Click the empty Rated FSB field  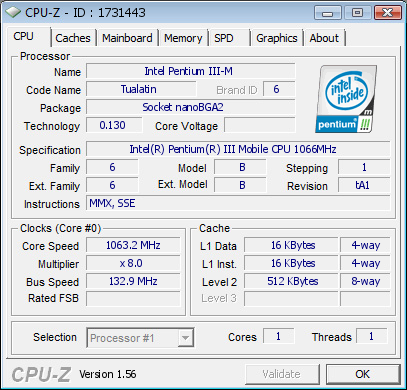pos(133,299)
